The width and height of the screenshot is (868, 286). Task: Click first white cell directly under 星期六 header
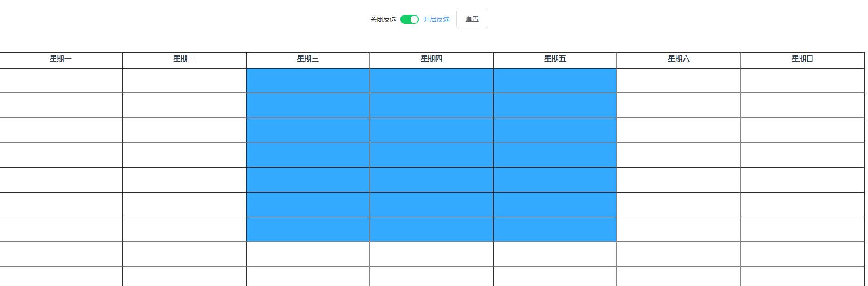678,80
